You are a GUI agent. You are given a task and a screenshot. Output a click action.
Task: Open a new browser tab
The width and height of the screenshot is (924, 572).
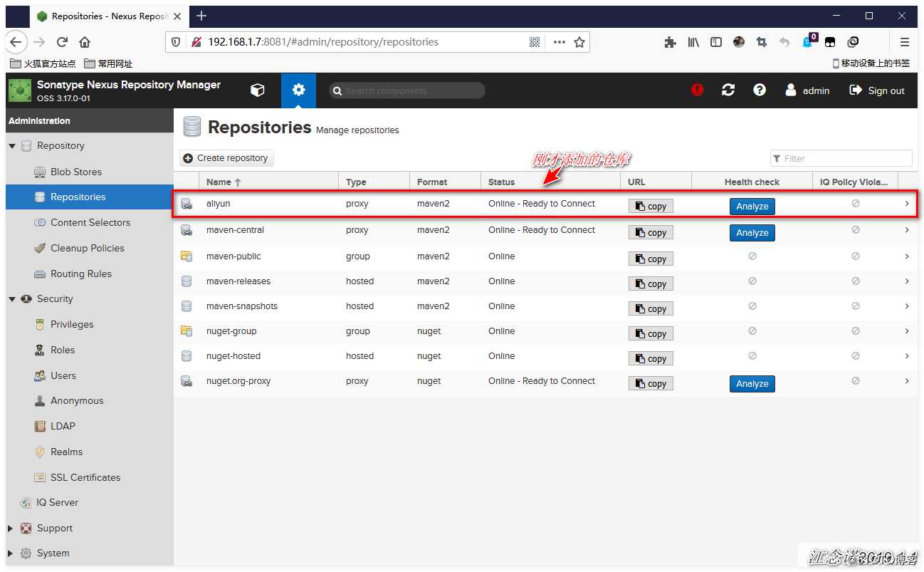click(x=201, y=16)
